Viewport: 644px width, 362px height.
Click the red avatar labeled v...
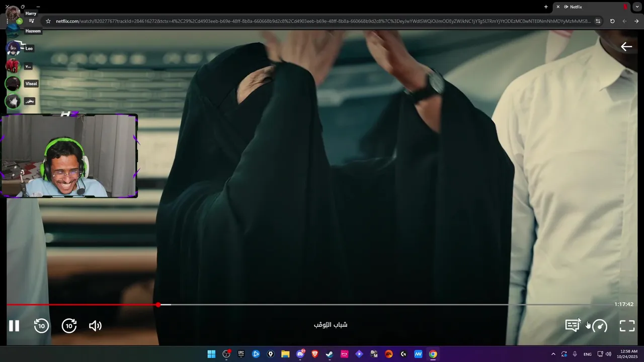(13, 66)
